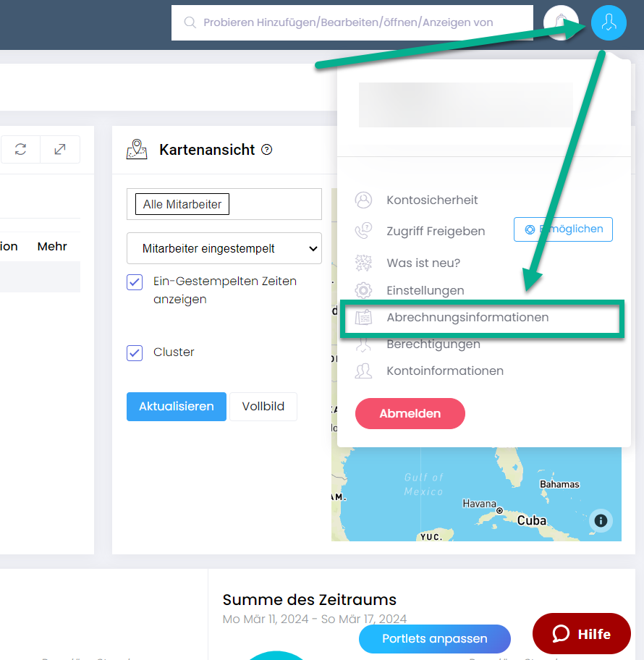This screenshot has height=660, width=644.
Task: Click the Bahamas label on map
Action: (559, 484)
